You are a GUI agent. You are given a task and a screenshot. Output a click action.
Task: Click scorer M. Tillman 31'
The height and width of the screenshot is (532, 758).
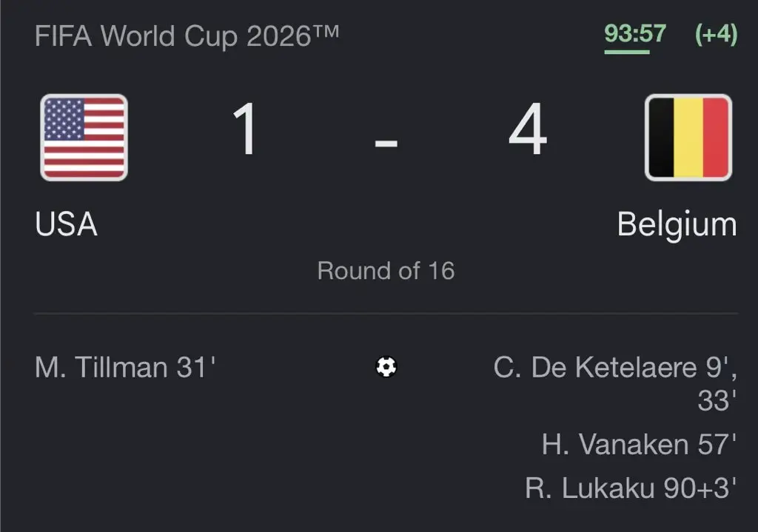125,367
